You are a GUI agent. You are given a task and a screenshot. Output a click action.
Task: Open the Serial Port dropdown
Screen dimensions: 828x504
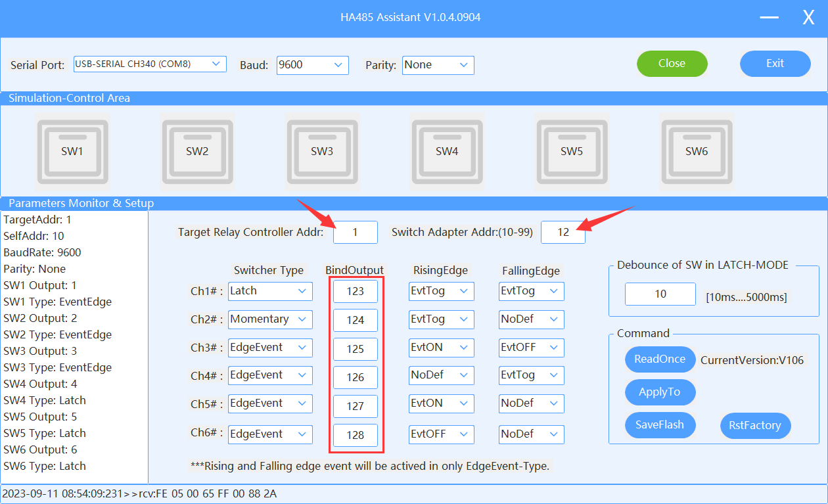[150, 64]
